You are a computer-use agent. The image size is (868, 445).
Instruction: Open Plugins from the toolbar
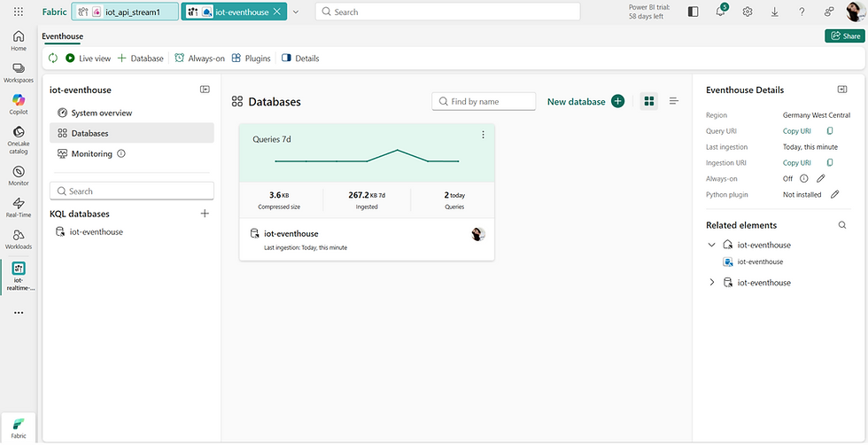pos(251,59)
